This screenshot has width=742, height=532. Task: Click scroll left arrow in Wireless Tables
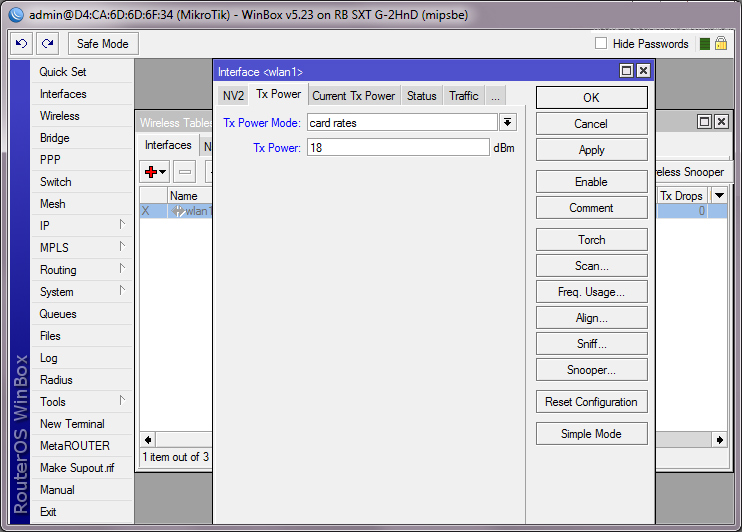148,439
